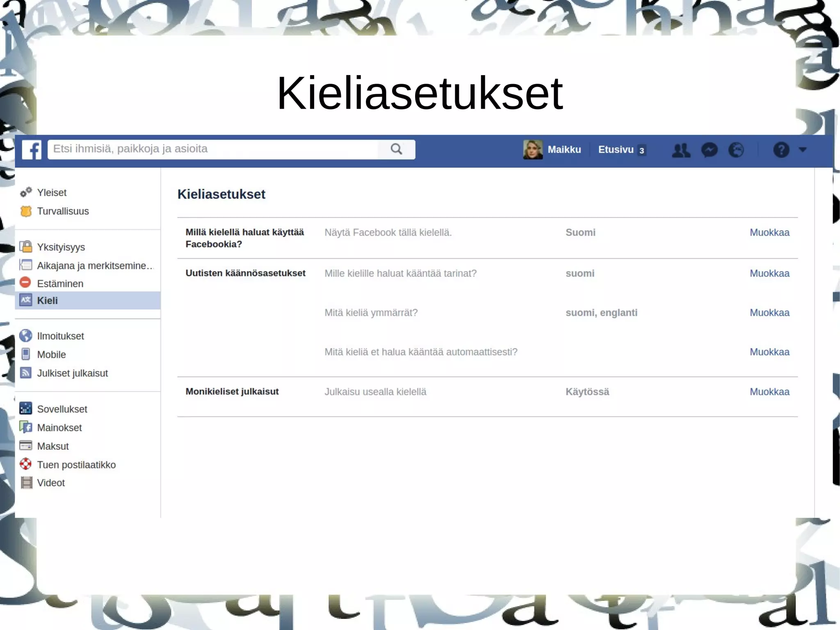Click Muokkaa for Monikieliset julkaisut
The image size is (840, 630).
point(769,392)
